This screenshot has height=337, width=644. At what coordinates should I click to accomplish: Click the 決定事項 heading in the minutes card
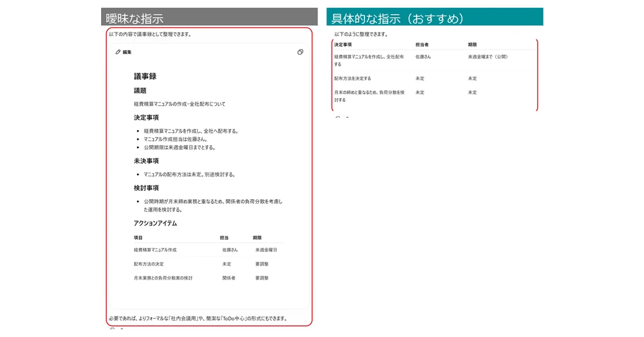click(146, 118)
